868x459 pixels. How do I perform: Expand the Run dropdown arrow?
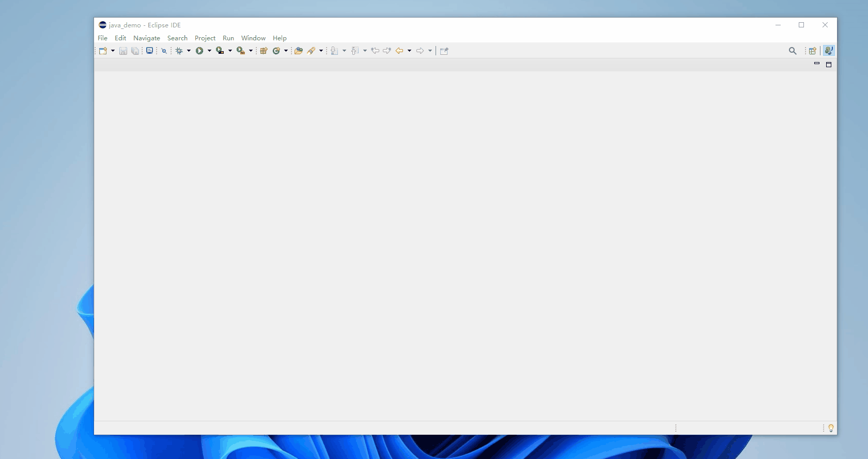tap(209, 51)
